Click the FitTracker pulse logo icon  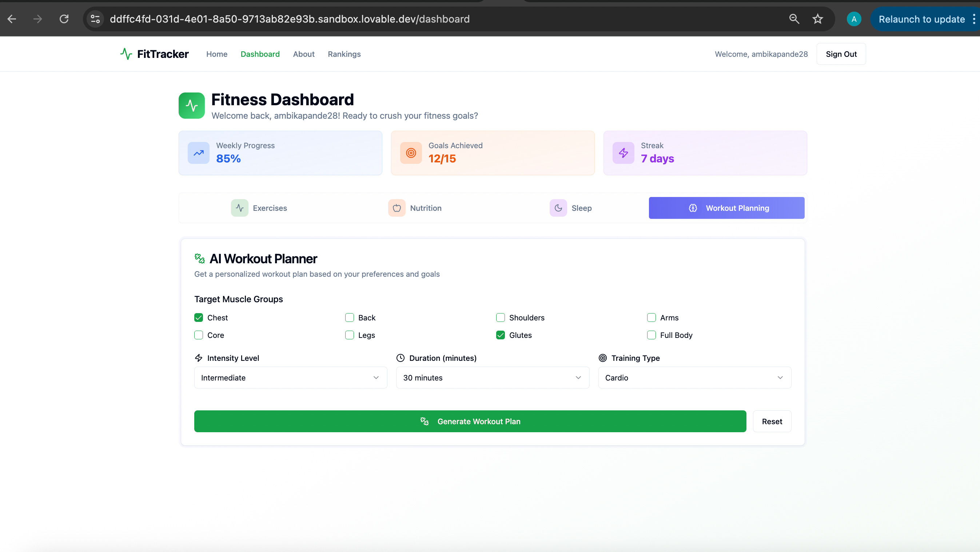coord(126,54)
